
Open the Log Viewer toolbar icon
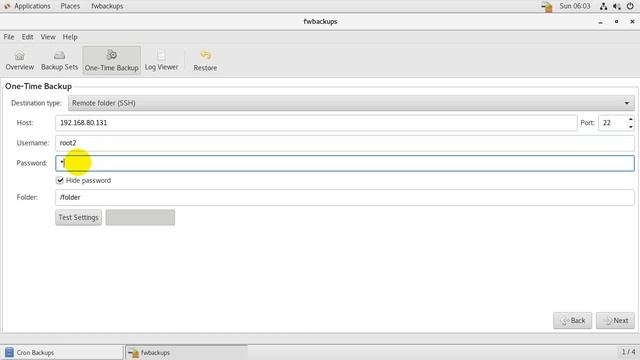pyautogui.click(x=161, y=60)
